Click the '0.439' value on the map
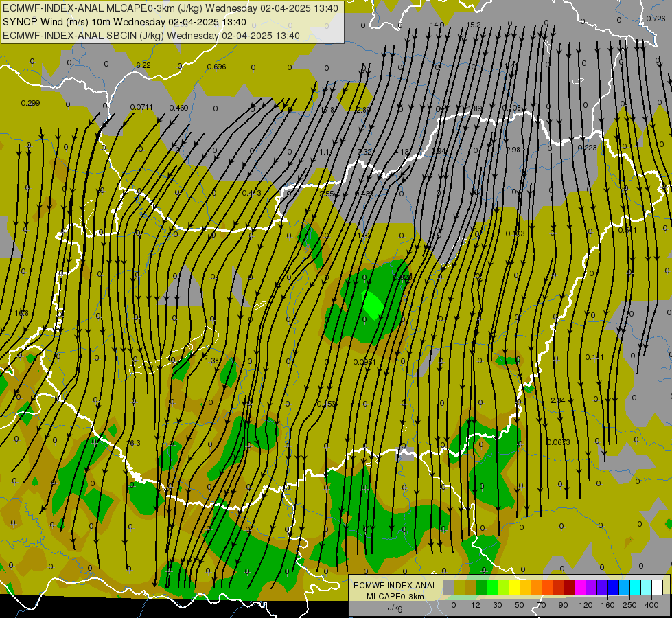The image size is (672, 618). point(364,194)
